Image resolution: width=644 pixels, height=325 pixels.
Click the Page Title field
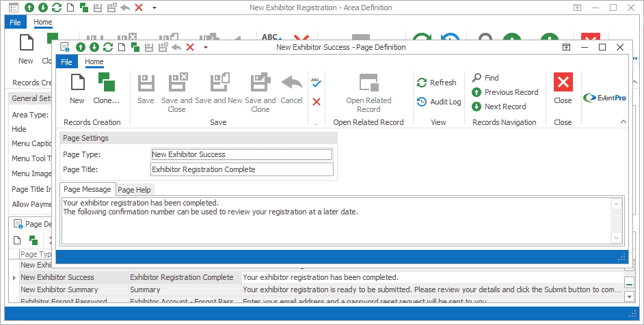(242, 169)
